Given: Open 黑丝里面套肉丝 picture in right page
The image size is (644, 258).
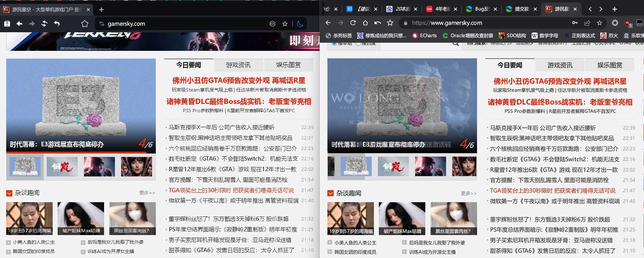Looking at the screenshot, I should tap(454, 219).
